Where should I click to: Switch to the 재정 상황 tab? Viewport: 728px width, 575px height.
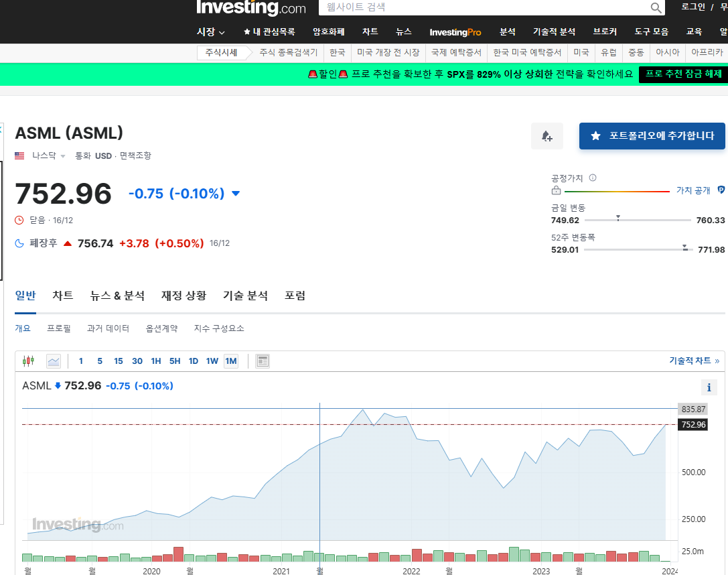[184, 296]
